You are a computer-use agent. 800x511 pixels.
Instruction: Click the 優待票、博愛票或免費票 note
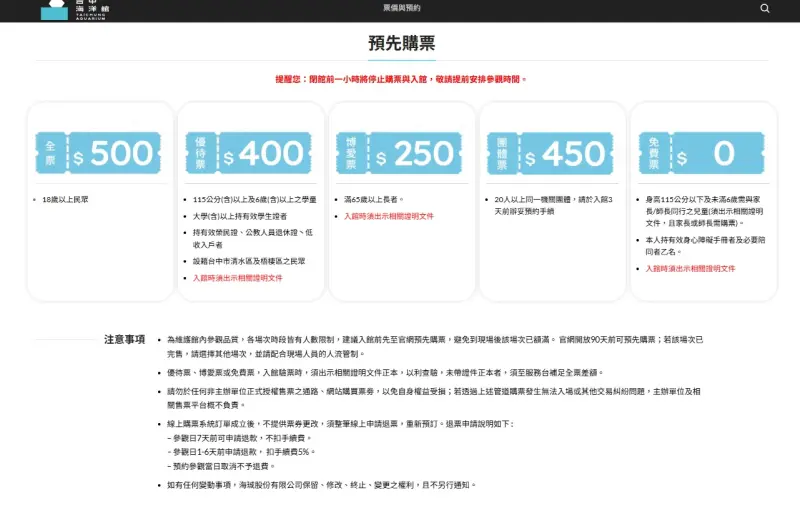[385, 373]
